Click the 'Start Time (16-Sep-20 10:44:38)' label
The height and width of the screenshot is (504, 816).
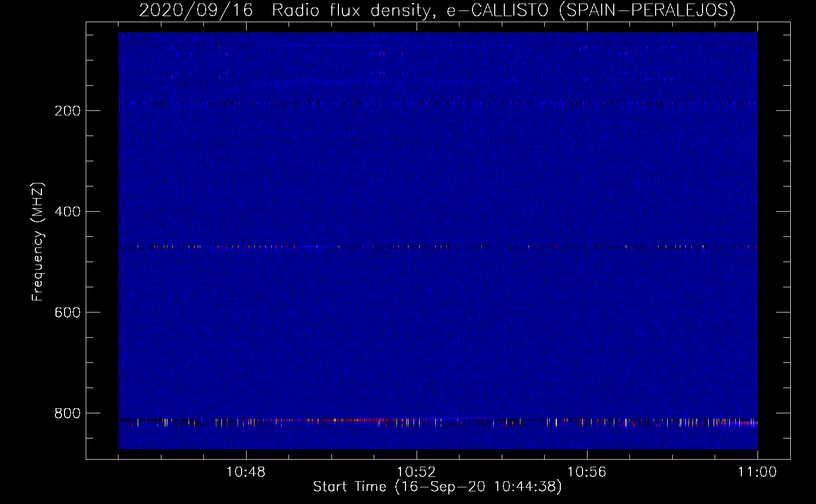437,487
